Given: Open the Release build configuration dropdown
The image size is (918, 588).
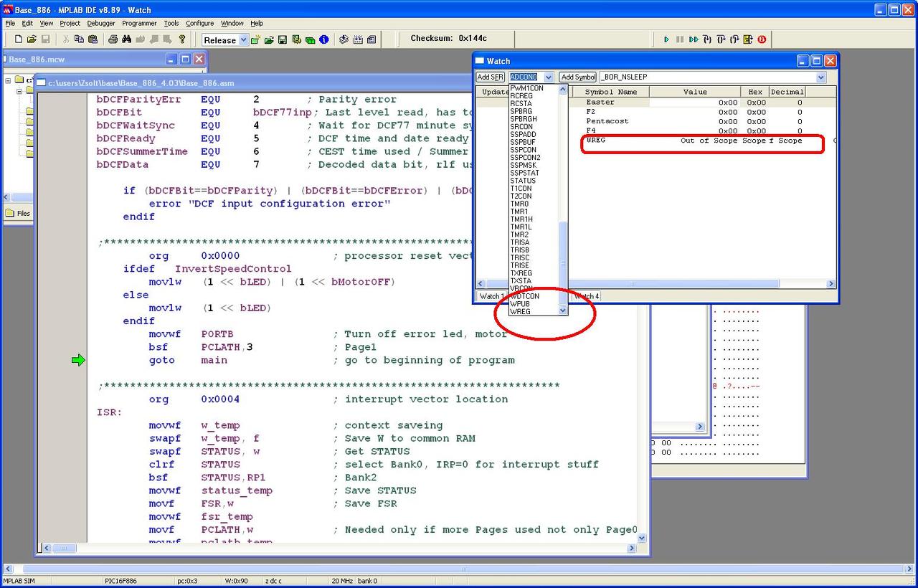Looking at the screenshot, I should pyautogui.click(x=243, y=40).
